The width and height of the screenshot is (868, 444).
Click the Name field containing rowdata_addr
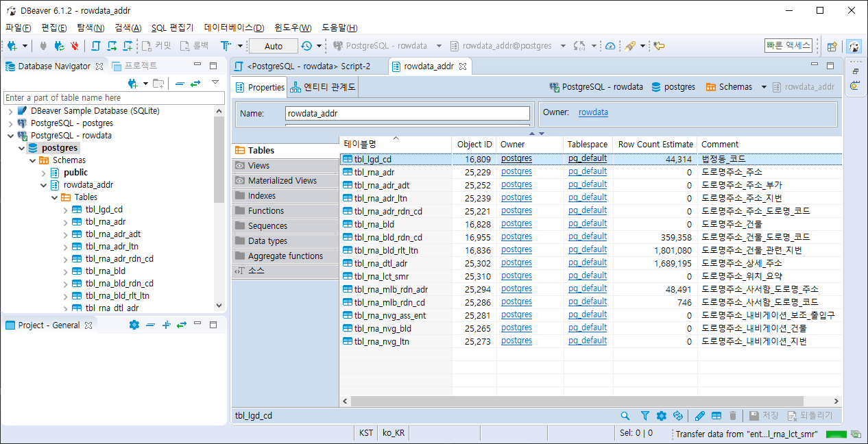coord(408,113)
